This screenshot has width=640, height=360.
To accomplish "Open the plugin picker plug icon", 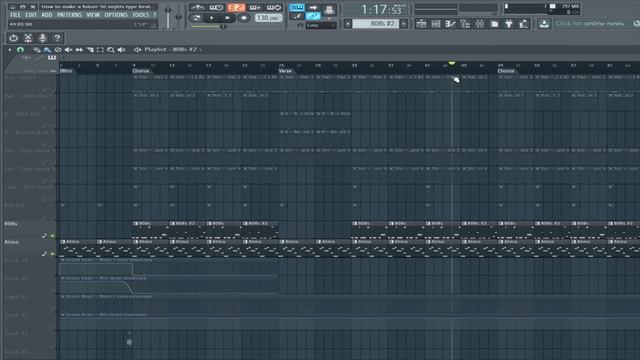I will (509, 24).
